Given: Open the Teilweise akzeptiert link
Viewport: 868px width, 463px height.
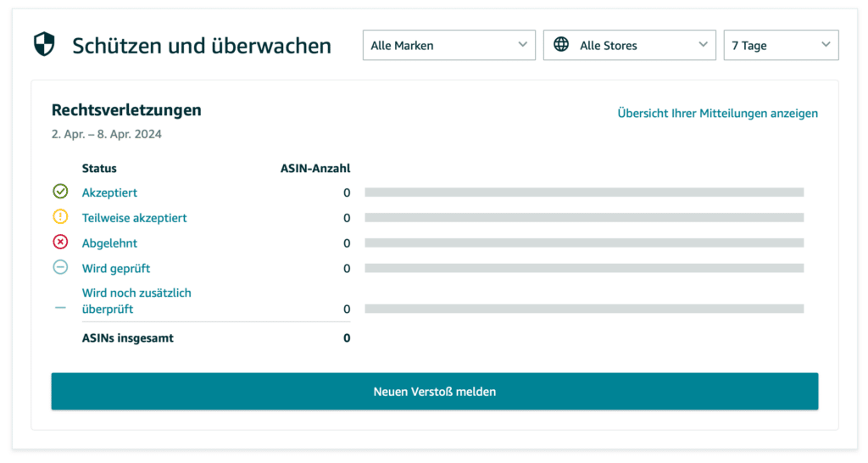Looking at the screenshot, I should click(x=135, y=218).
